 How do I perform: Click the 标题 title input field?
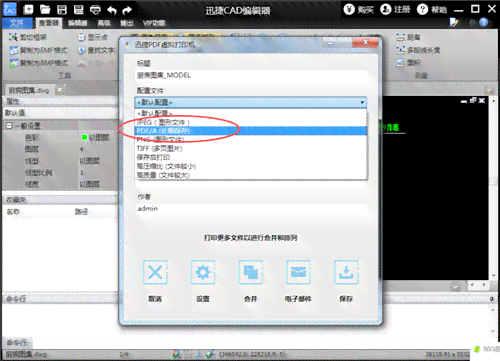pyautogui.click(x=251, y=75)
